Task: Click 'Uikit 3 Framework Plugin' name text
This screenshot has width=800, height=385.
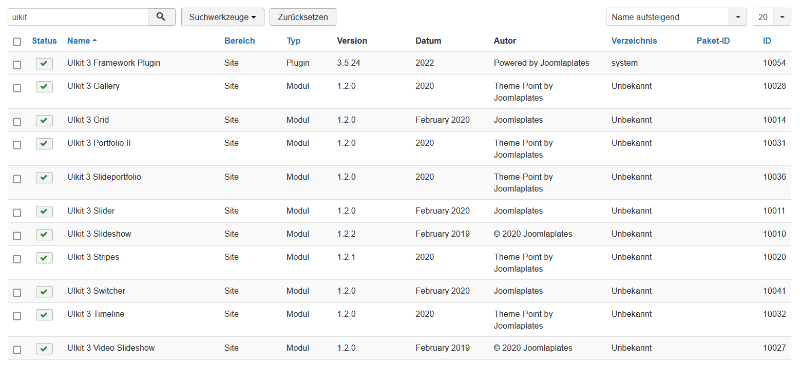Action: 114,63
